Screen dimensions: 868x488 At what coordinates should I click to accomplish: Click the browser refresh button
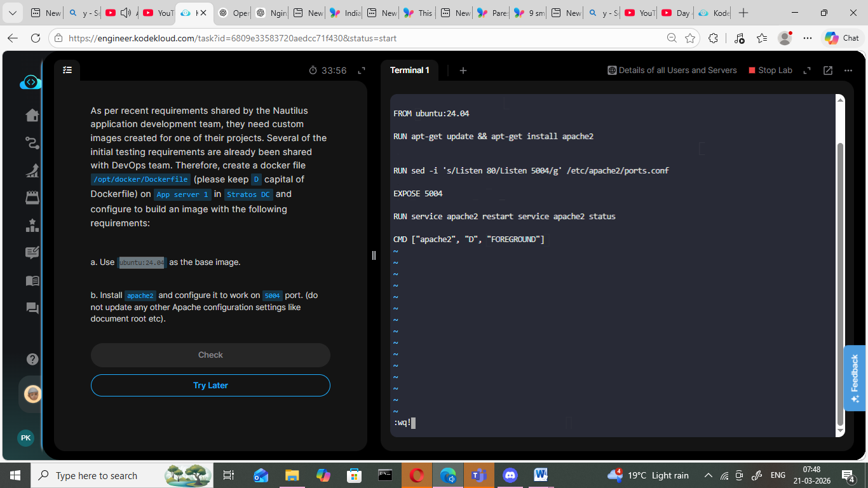pos(36,38)
